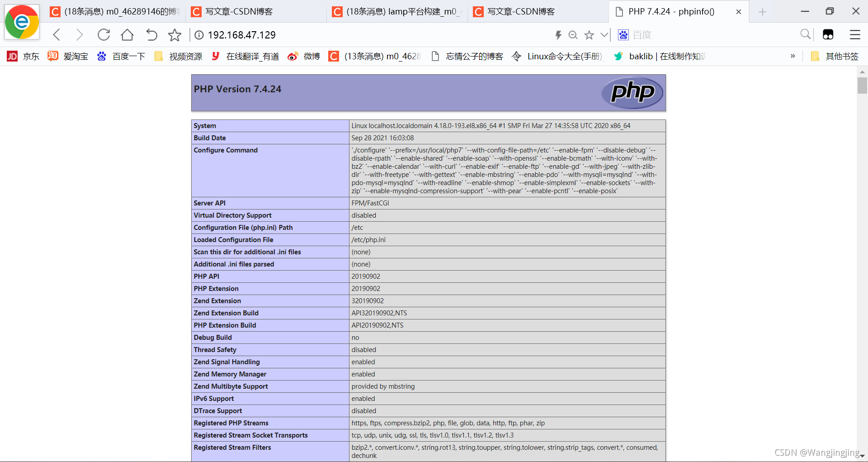Click the FPM/FastCGI Server API value

pyautogui.click(x=370, y=203)
